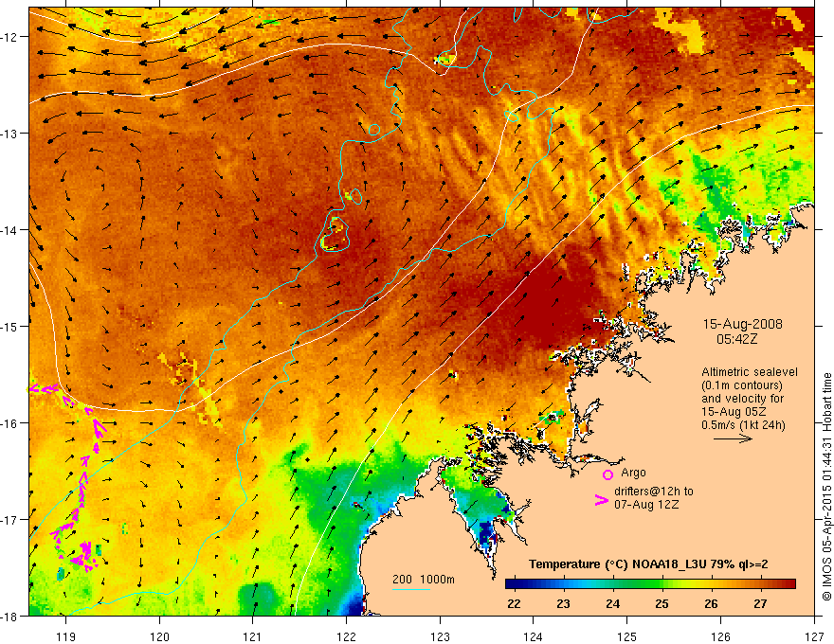Click the latitude axis label -12
834x644 pixels.
click(10, 37)
